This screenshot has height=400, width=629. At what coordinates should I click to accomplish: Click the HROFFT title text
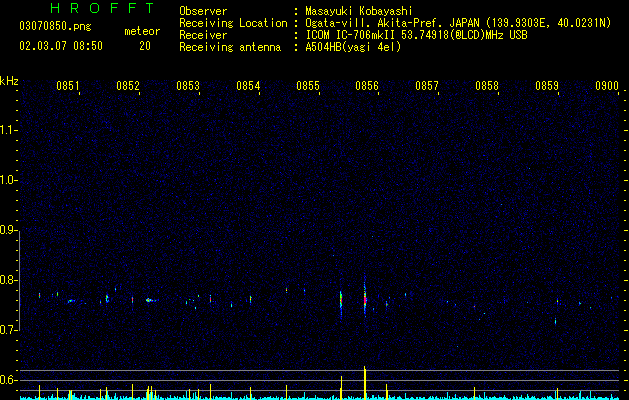tap(103, 8)
